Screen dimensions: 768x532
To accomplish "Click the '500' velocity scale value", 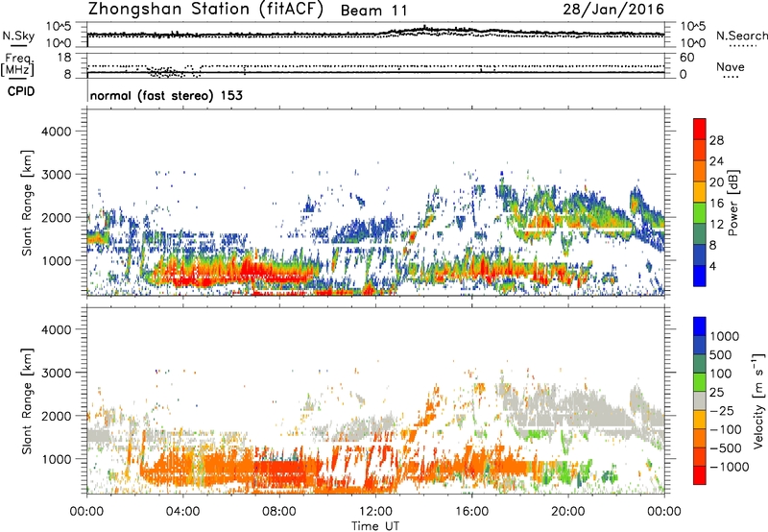I will pyautogui.click(x=721, y=354).
